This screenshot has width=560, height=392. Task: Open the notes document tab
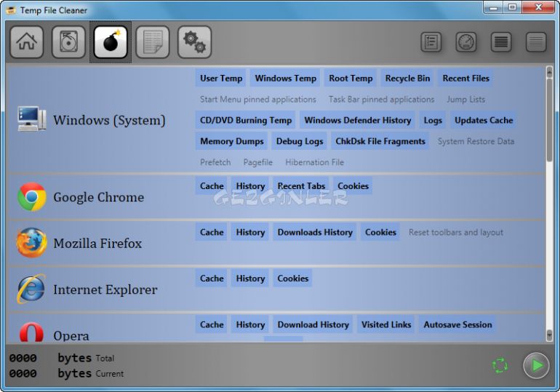point(153,42)
